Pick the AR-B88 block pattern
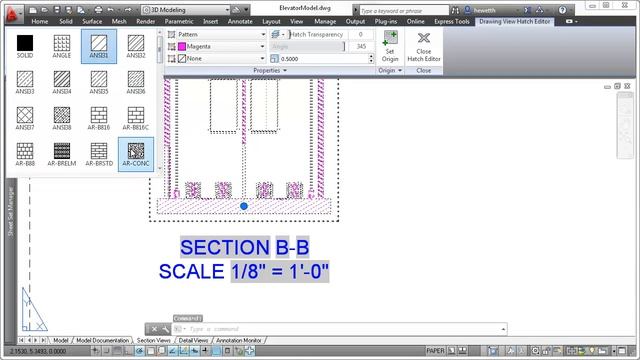Image resolution: width=640 pixels, height=360 pixels. pos(25,154)
